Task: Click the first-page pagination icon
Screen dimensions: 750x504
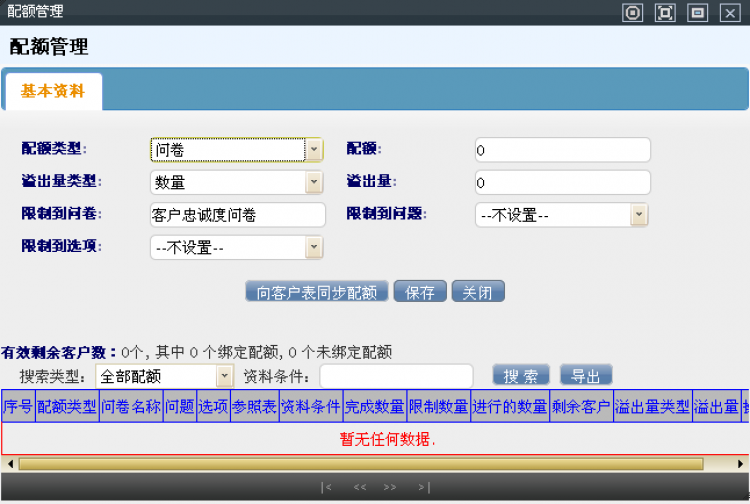Action: coord(326,487)
